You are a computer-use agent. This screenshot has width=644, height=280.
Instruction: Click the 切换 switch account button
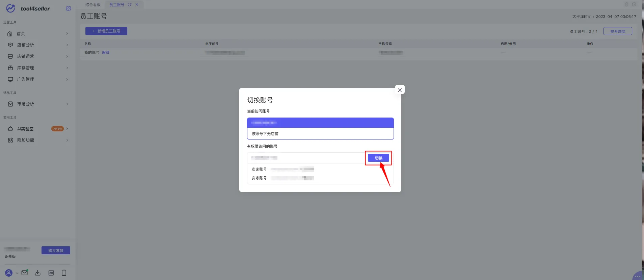pyautogui.click(x=378, y=158)
